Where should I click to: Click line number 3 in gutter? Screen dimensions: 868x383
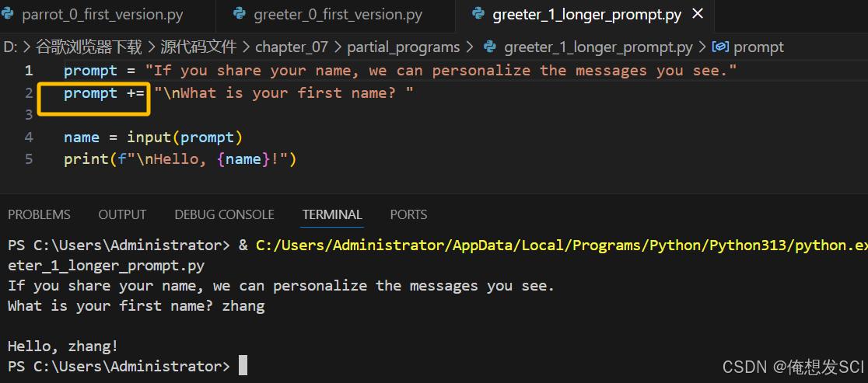coord(28,115)
